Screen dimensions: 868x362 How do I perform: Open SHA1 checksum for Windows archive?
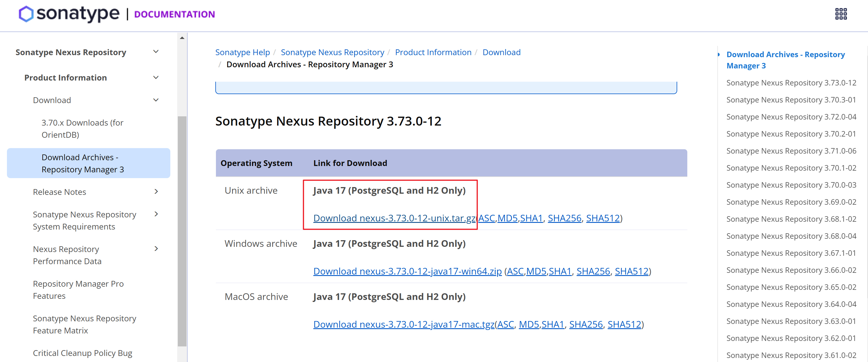click(x=560, y=271)
